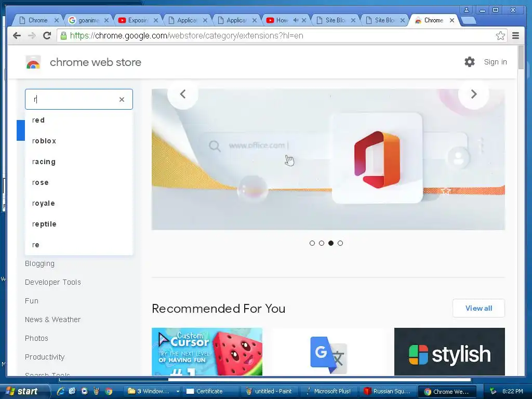
Task: Open the Blogging category
Action: tap(39, 263)
